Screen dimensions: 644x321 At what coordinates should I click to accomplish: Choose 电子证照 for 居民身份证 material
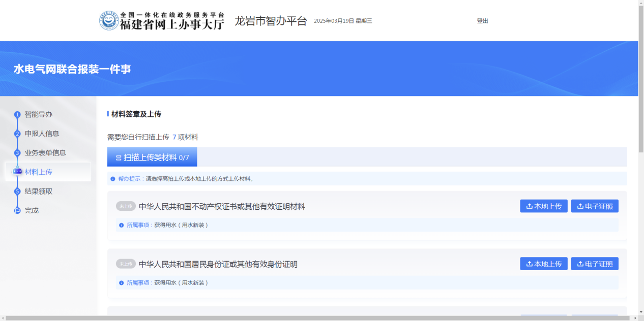click(x=595, y=264)
